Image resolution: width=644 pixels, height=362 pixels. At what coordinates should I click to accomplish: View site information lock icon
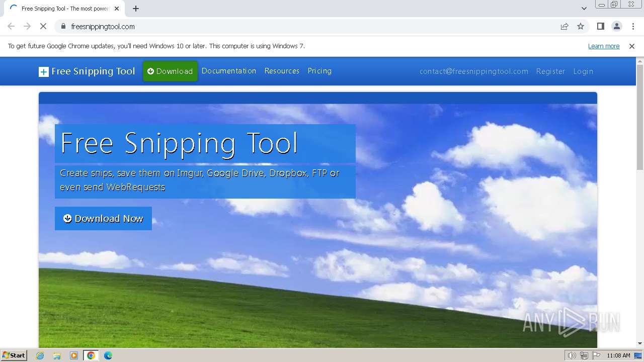63,27
